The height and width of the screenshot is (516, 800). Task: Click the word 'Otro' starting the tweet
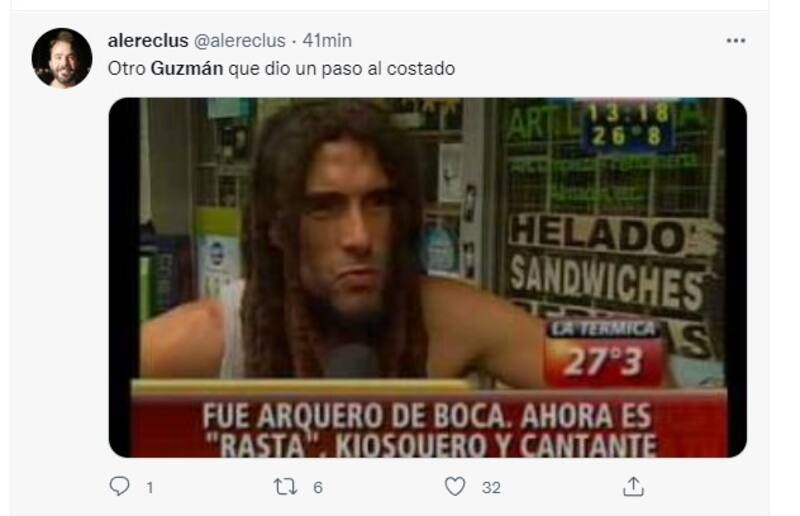[127, 68]
